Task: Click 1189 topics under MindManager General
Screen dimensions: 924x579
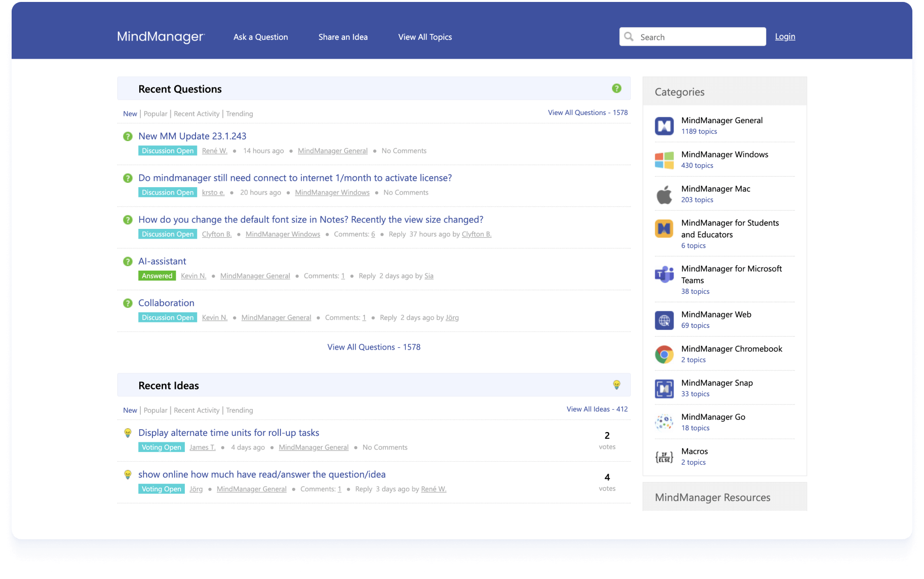Action: [699, 131]
